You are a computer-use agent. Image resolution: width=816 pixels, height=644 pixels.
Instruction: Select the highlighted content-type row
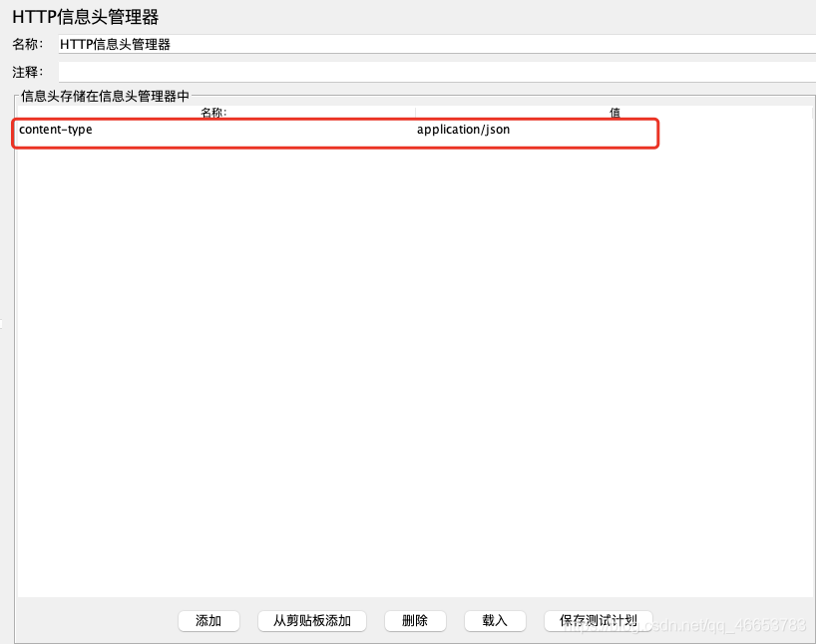tap(334, 130)
